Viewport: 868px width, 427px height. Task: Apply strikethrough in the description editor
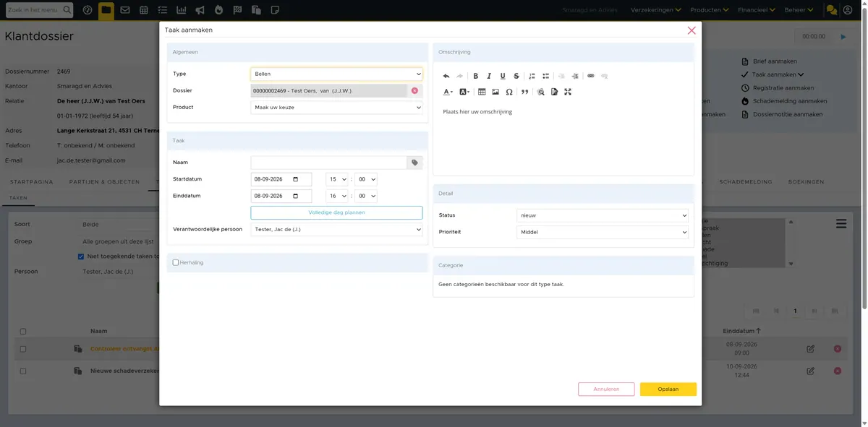click(516, 76)
